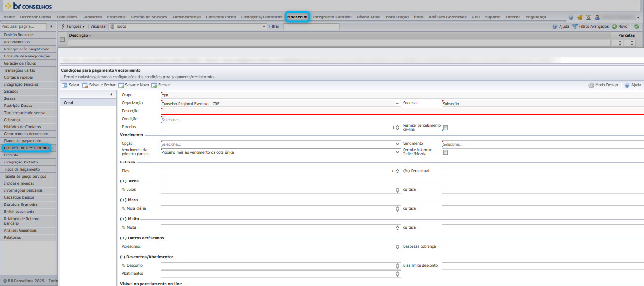Click the green refresh arrows icon
This screenshot has width=644, height=286.
636,26
